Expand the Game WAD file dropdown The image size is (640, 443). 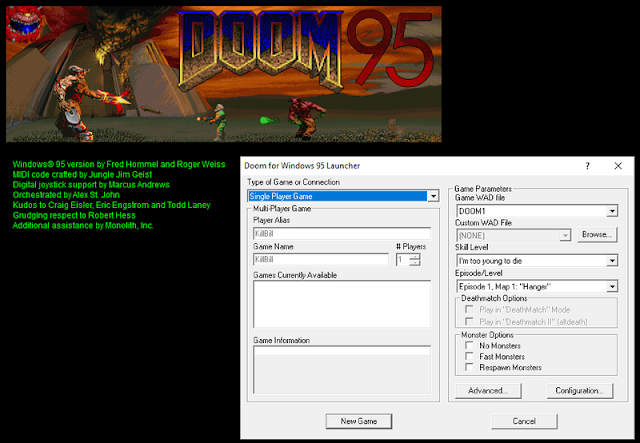[611, 211]
